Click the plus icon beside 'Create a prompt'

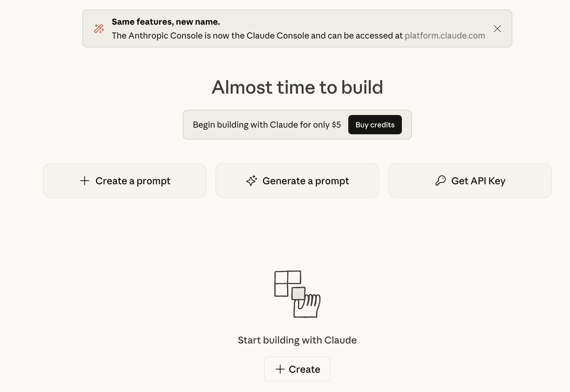pyautogui.click(x=85, y=181)
